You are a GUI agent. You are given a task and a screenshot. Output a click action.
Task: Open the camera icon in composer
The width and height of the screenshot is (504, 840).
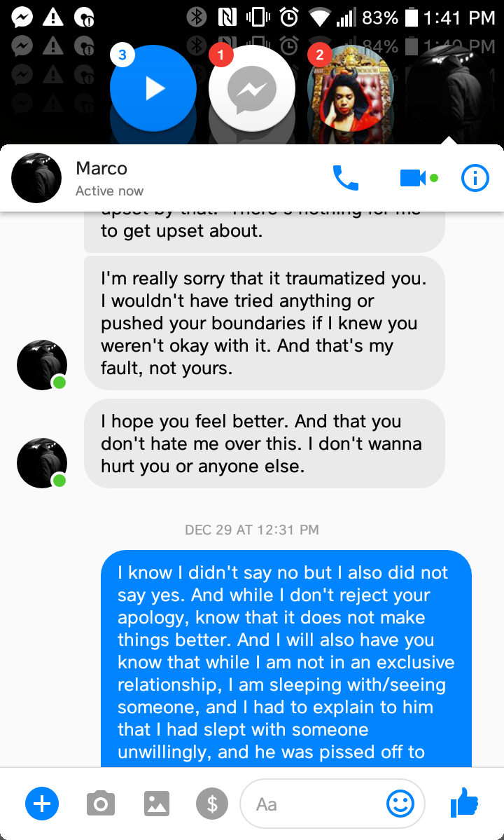coord(101,804)
